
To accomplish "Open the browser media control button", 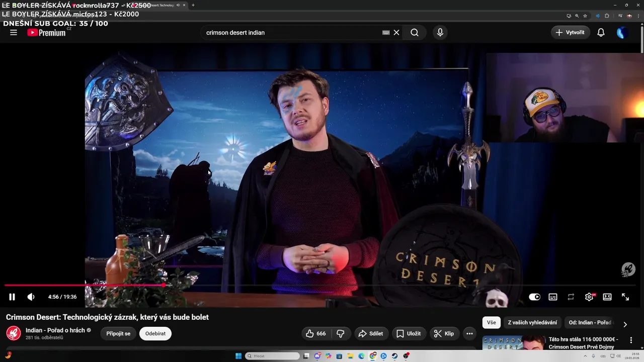I will click(x=620, y=16).
